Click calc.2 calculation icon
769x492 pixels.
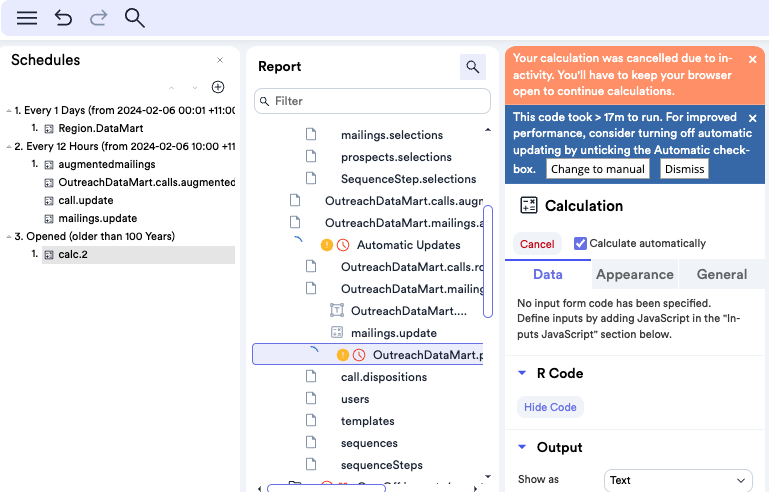[49, 255]
